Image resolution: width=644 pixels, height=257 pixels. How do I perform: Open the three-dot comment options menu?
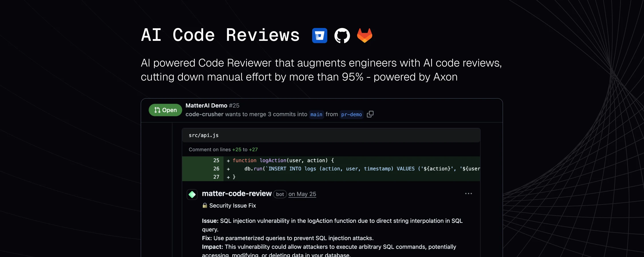click(x=468, y=194)
